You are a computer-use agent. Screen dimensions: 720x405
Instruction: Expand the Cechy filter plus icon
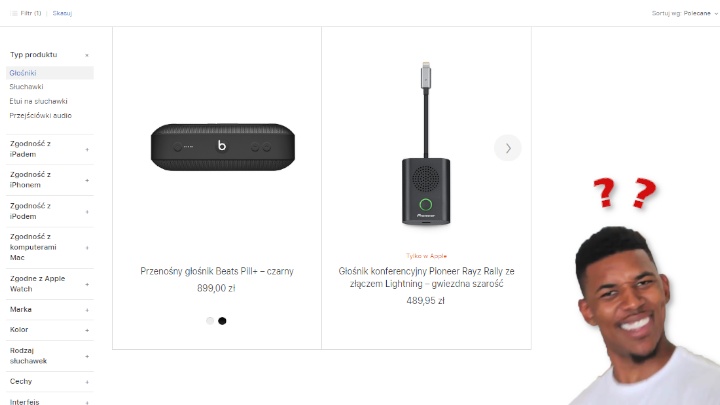click(x=87, y=382)
